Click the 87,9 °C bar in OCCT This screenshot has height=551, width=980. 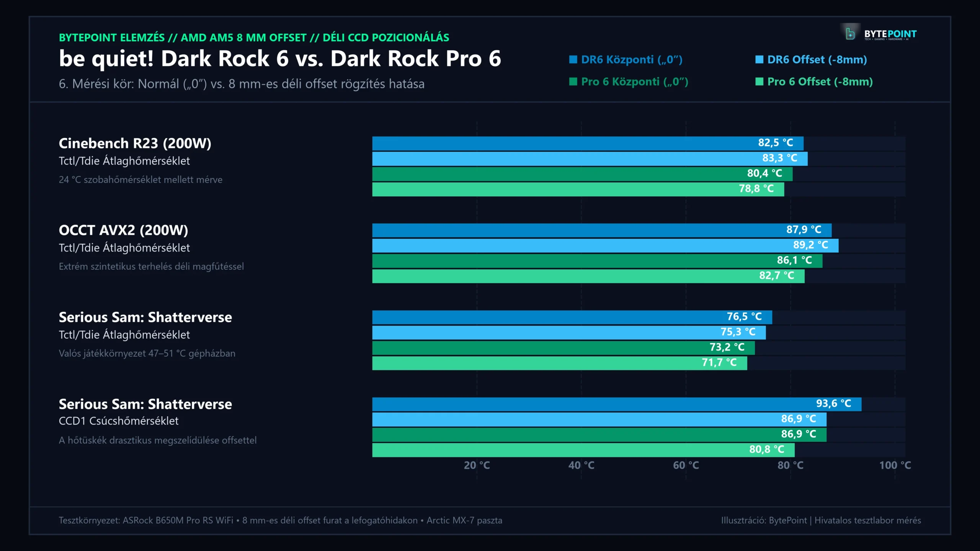(x=602, y=230)
